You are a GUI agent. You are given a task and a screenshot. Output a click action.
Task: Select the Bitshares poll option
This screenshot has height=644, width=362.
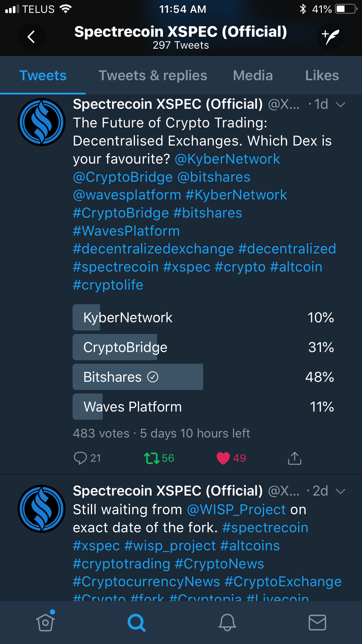tap(204, 377)
